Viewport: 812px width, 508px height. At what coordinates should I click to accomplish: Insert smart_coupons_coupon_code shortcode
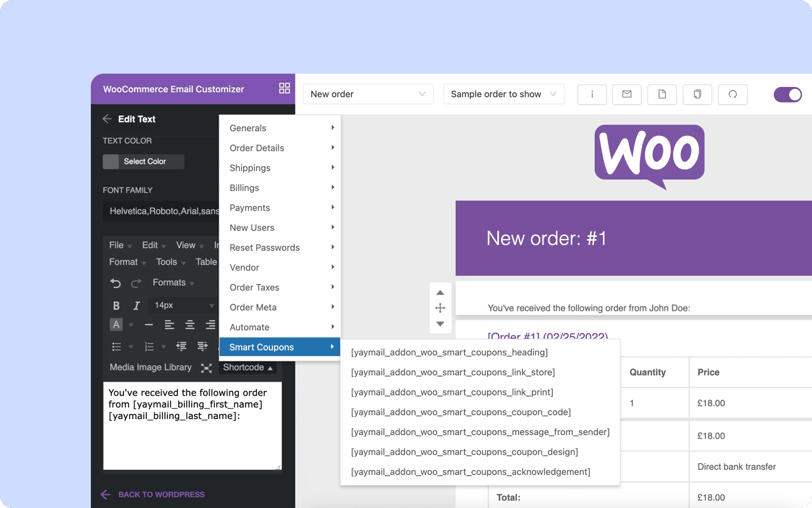(461, 412)
